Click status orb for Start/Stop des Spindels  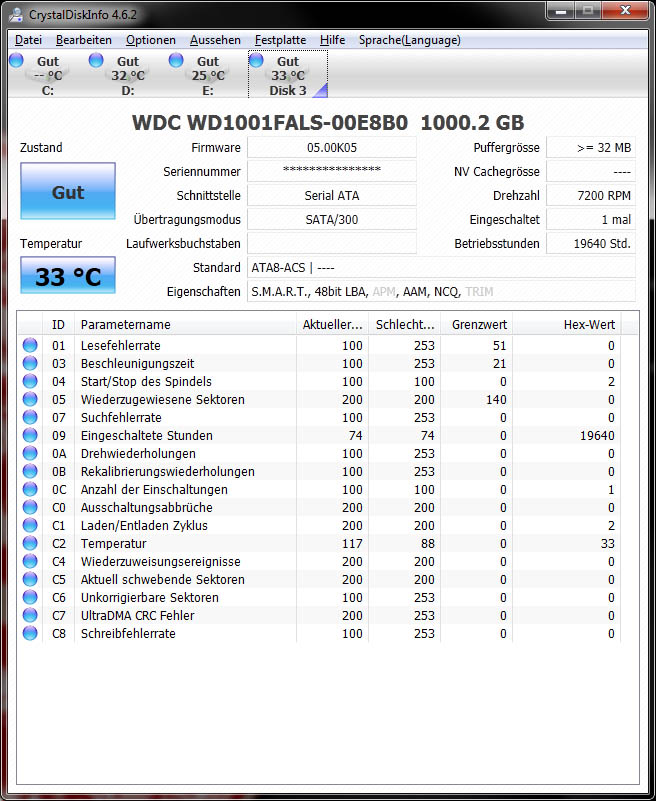[30, 381]
